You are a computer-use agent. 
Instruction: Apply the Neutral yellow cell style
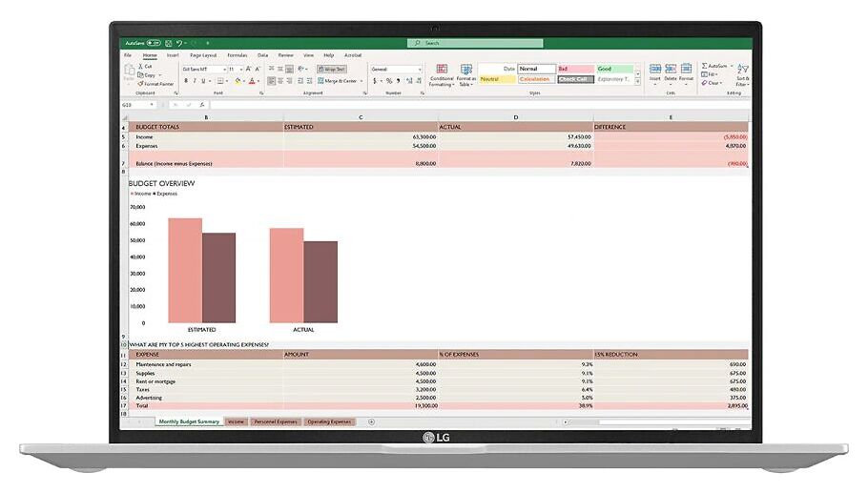point(496,79)
